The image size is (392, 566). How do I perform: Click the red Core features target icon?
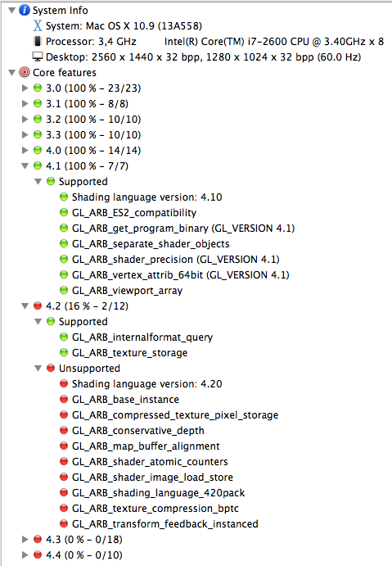[25, 72]
